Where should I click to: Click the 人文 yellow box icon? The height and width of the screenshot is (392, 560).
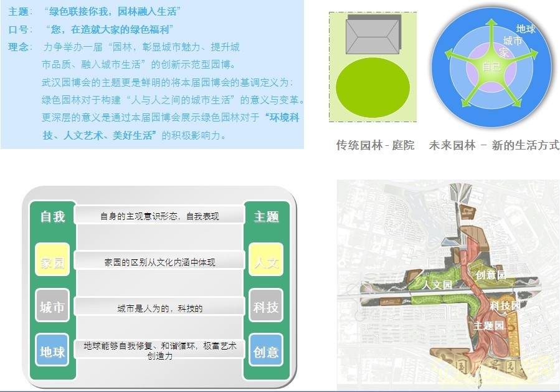coord(265,261)
